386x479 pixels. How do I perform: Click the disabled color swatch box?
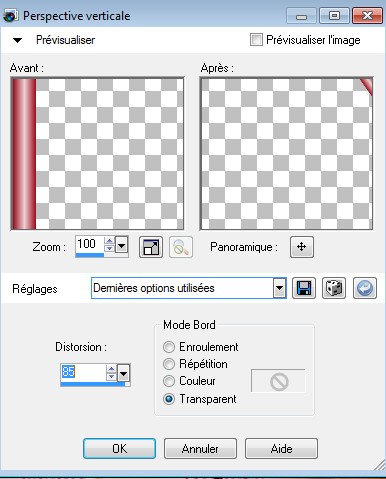pos(278,381)
